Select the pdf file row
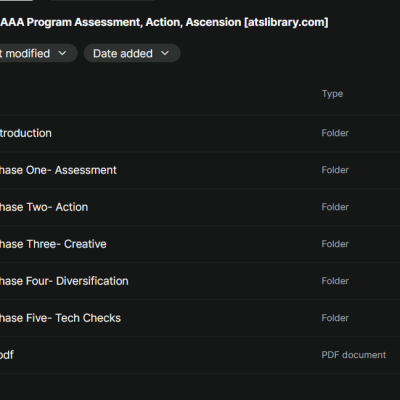 200,355
